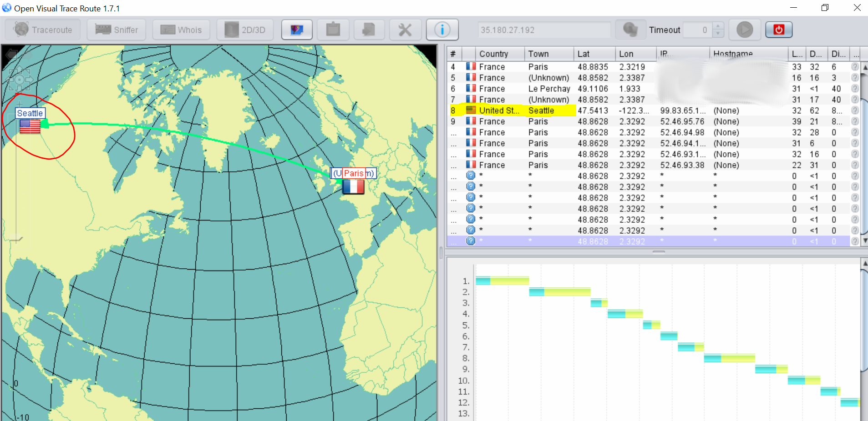Click the resolve-host globe icon button

point(630,30)
